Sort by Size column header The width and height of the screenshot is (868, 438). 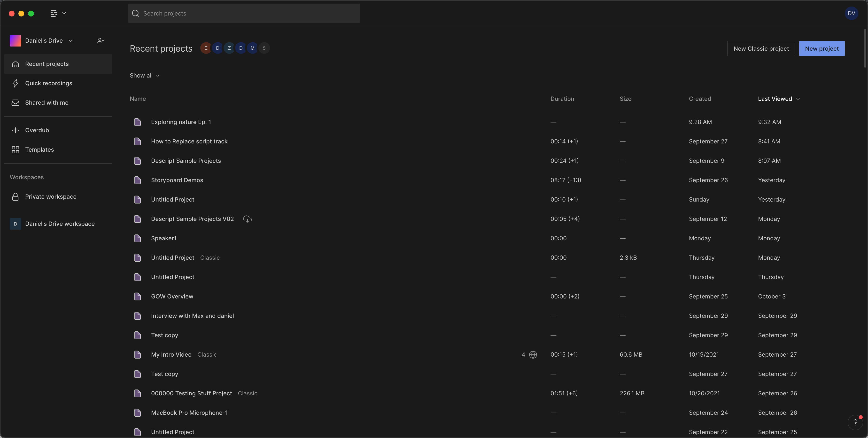[x=625, y=99]
